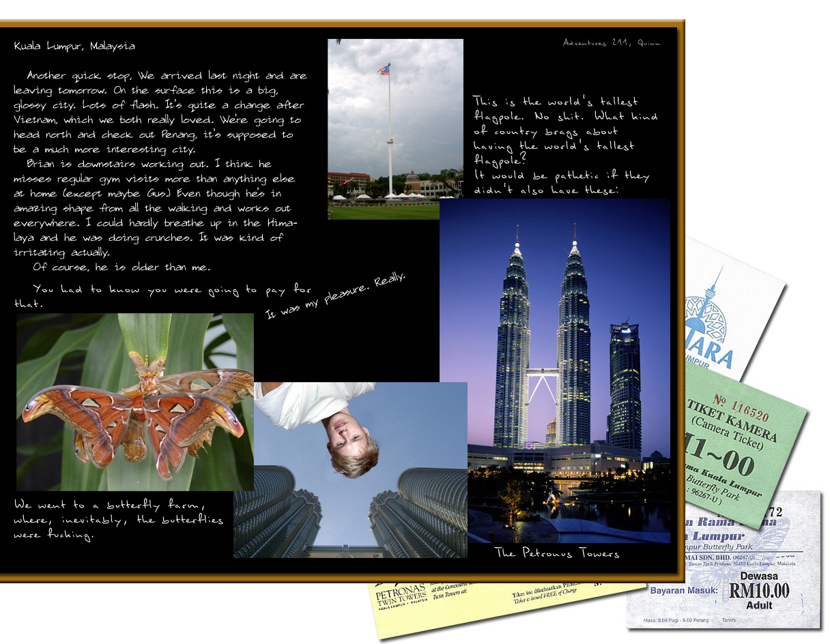Click "Of course, he is older than me."
The image size is (830, 644).
121,267
